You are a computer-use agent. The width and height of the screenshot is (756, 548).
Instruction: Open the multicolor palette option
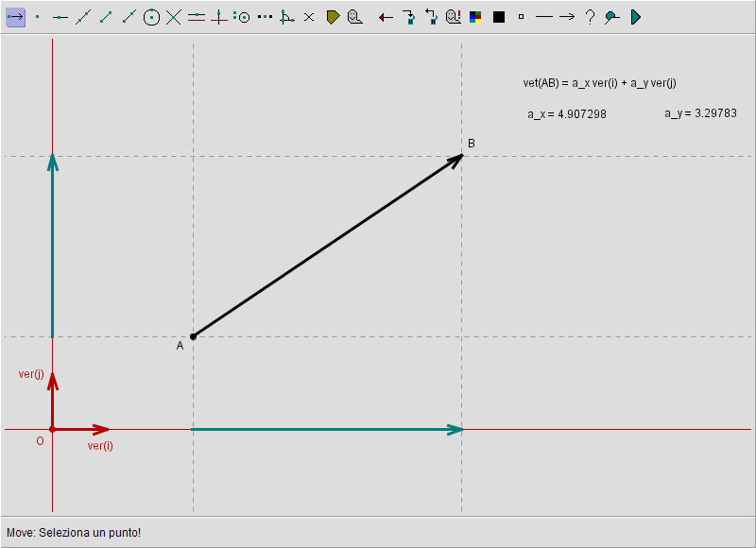tap(475, 17)
